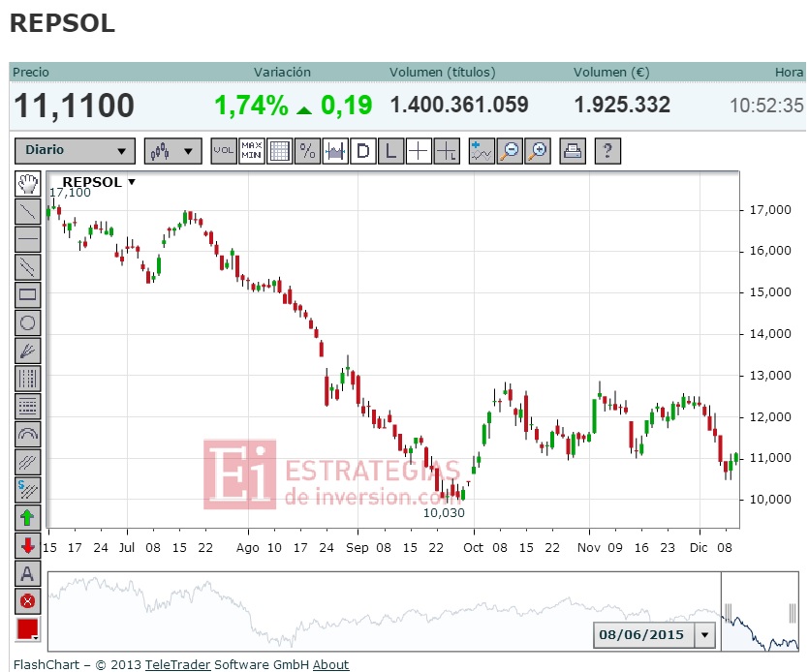Select the horizontal retracement lines tool
The height and width of the screenshot is (672, 809).
click(27, 407)
